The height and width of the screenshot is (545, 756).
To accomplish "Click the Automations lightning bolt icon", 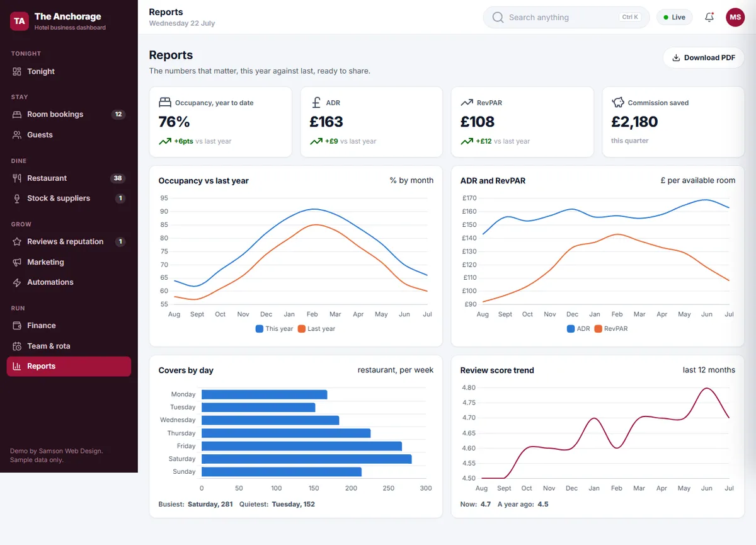I will [17, 282].
